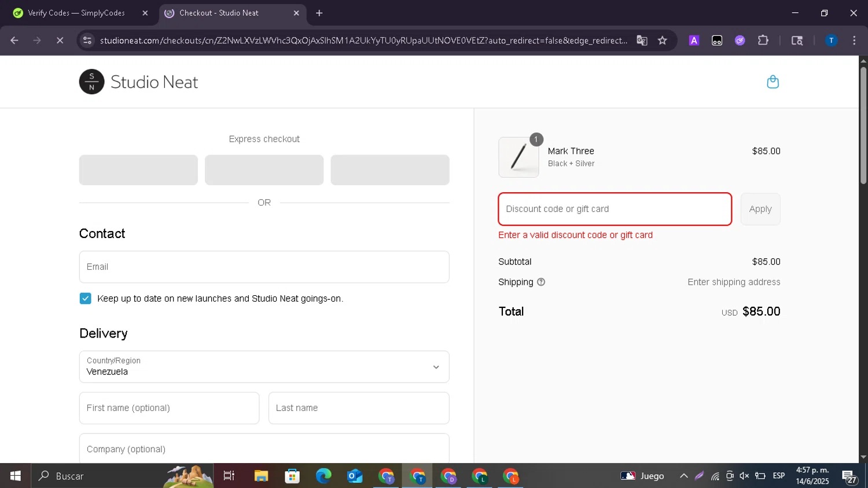Click the Mark Three product thumbnail

click(x=518, y=157)
